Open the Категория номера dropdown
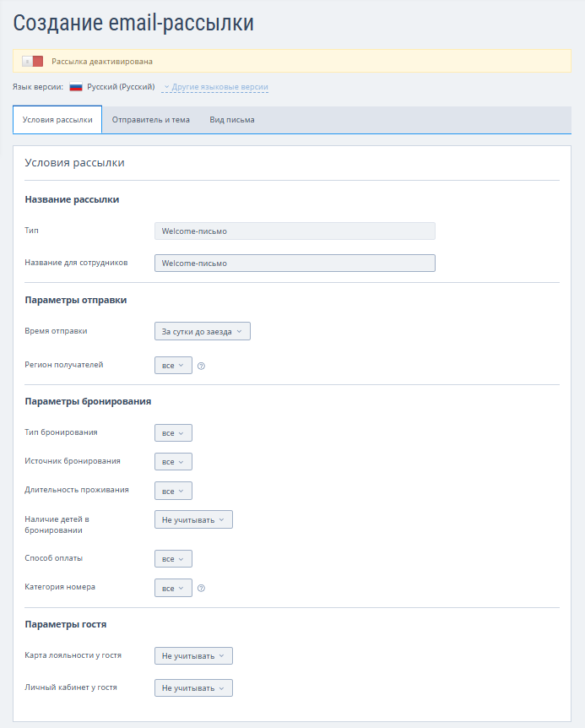The width and height of the screenshot is (585, 728). (x=173, y=589)
